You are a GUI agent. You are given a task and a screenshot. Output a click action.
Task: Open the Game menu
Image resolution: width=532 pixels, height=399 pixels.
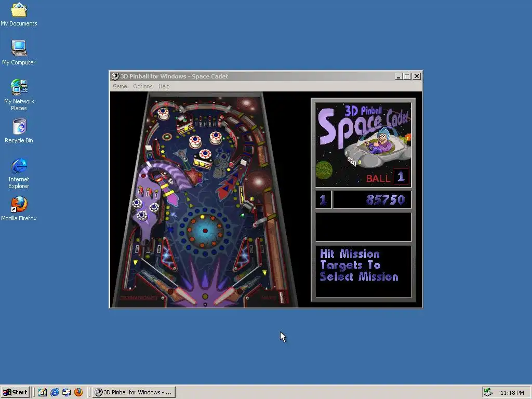(120, 87)
